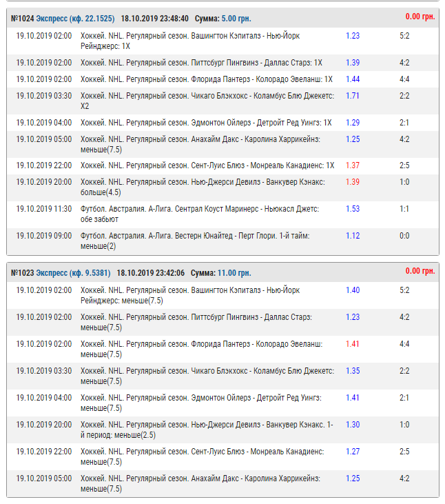Select stake Сумма: 11.00 грн.

coord(221,273)
